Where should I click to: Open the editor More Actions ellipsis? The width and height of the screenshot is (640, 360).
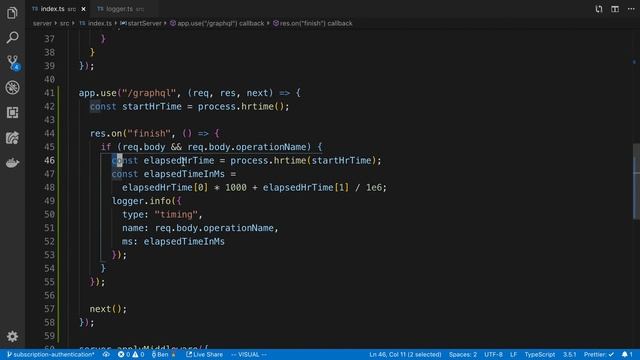pyautogui.click(x=631, y=9)
